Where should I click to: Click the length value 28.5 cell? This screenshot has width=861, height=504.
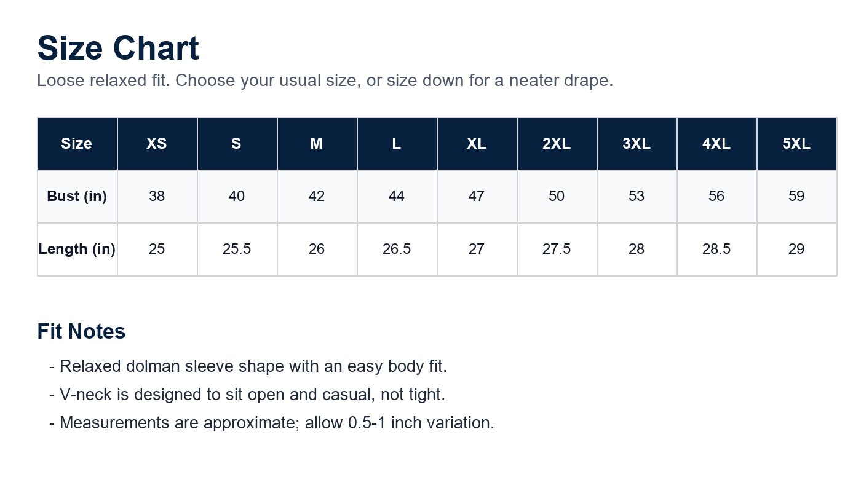[x=716, y=250]
